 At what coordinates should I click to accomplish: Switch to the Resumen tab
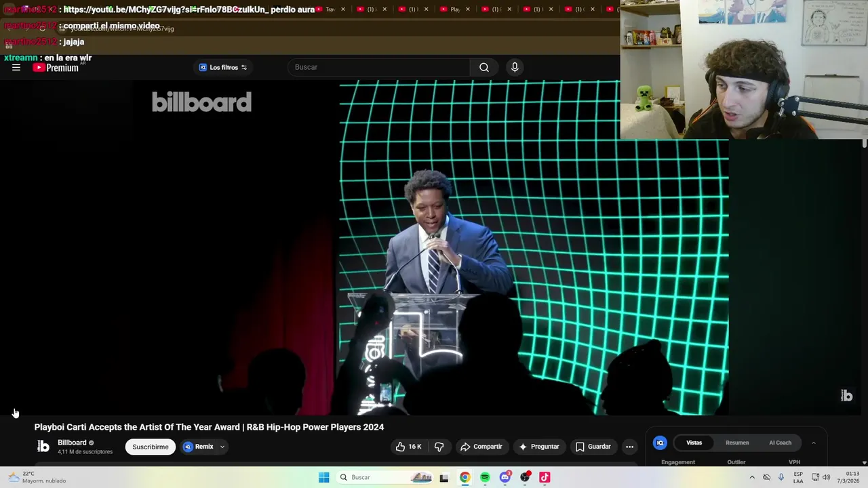737,443
